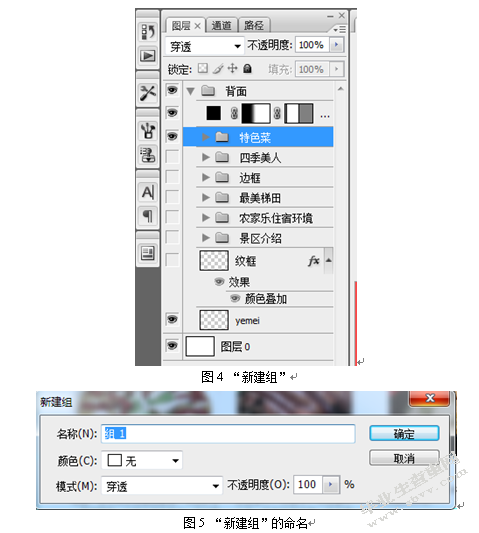Viewport: 479px width, 533px height.
Task: Show the 最美梯田 group
Action: [172, 197]
